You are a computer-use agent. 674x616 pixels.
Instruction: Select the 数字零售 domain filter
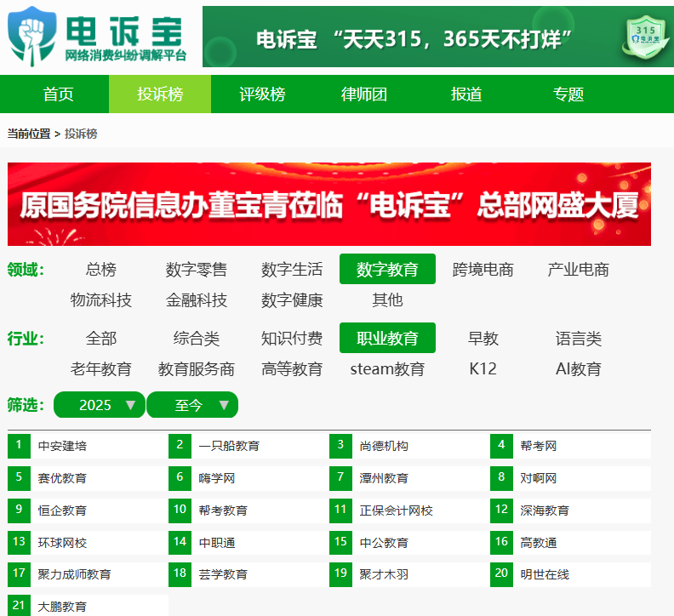point(197,270)
